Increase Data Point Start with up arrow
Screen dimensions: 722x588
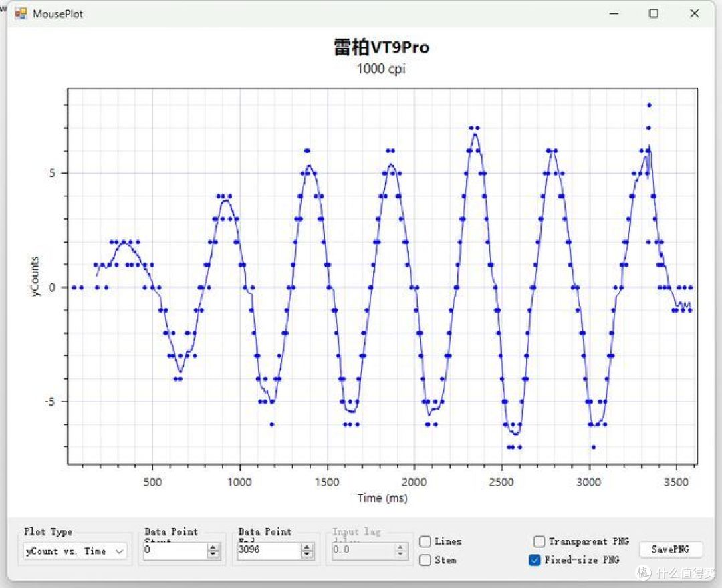pyautogui.click(x=213, y=547)
